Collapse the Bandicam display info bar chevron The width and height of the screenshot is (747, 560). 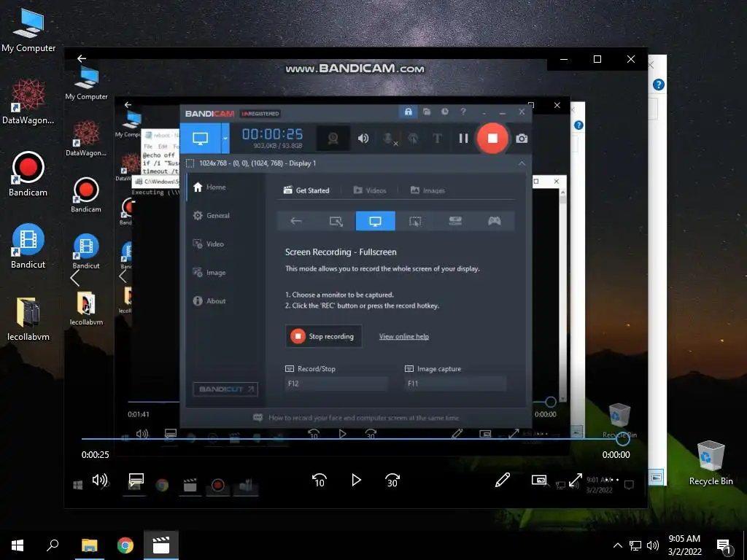pyautogui.click(x=522, y=163)
